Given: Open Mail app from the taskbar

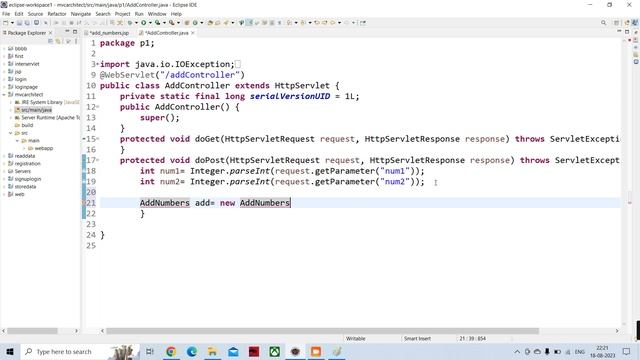Looking at the screenshot, I should [233, 351].
